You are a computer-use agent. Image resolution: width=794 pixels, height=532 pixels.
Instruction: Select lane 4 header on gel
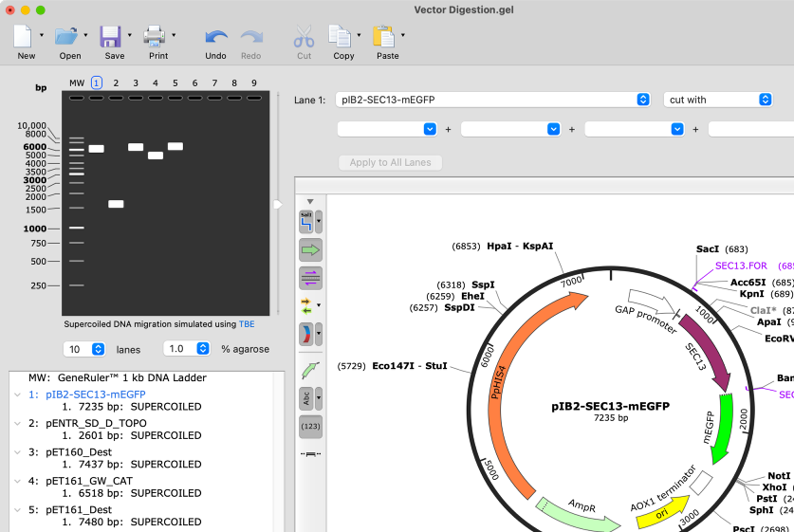pyautogui.click(x=156, y=83)
